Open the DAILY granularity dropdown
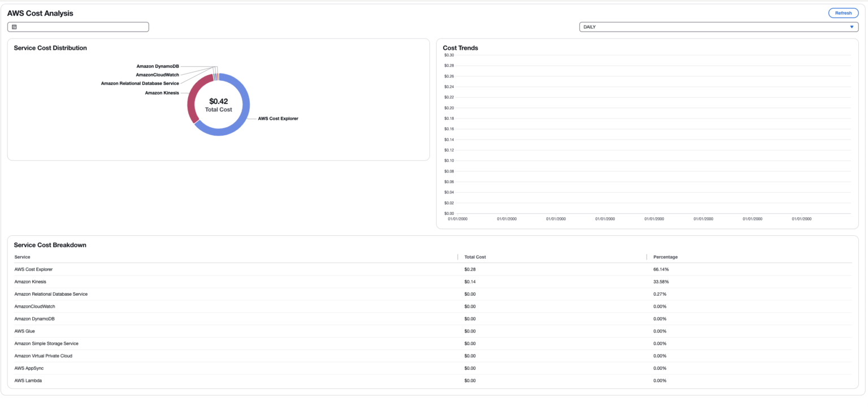The image size is (868, 410). [x=719, y=27]
